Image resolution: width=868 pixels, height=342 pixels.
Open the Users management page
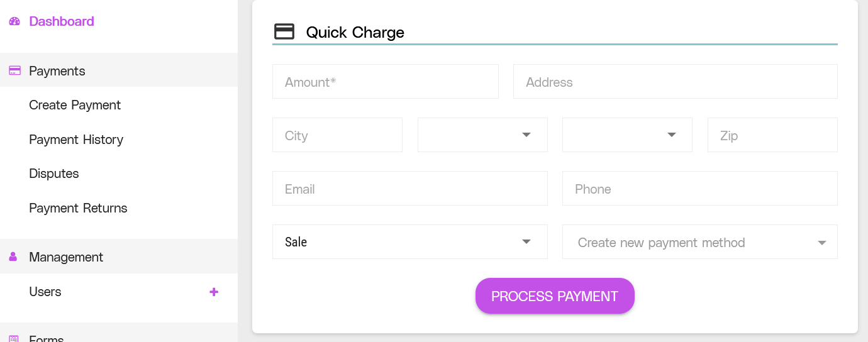point(45,292)
